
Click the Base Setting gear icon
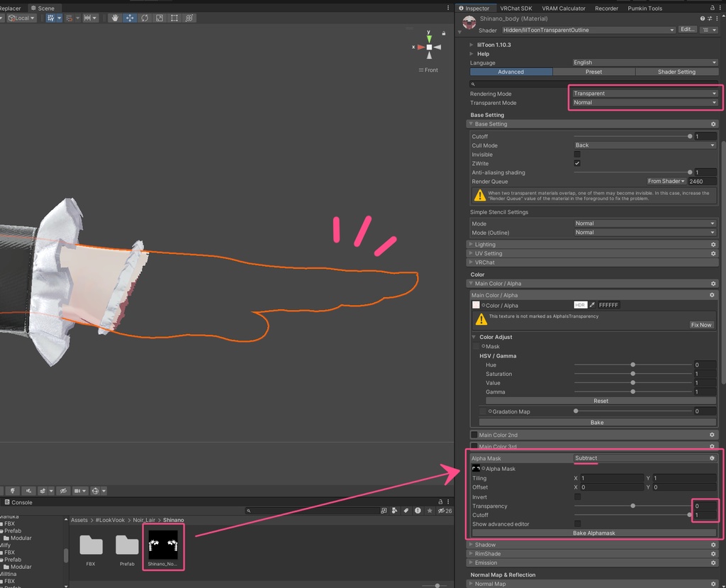(713, 124)
